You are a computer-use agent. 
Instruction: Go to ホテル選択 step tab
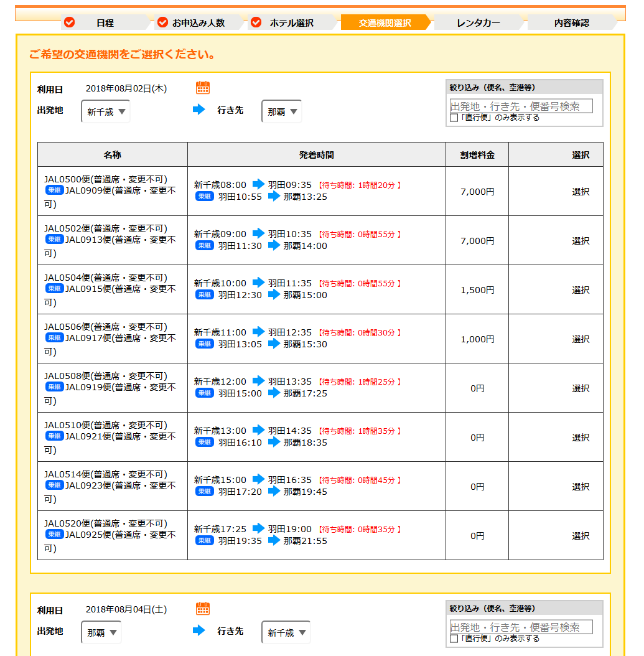click(291, 22)
